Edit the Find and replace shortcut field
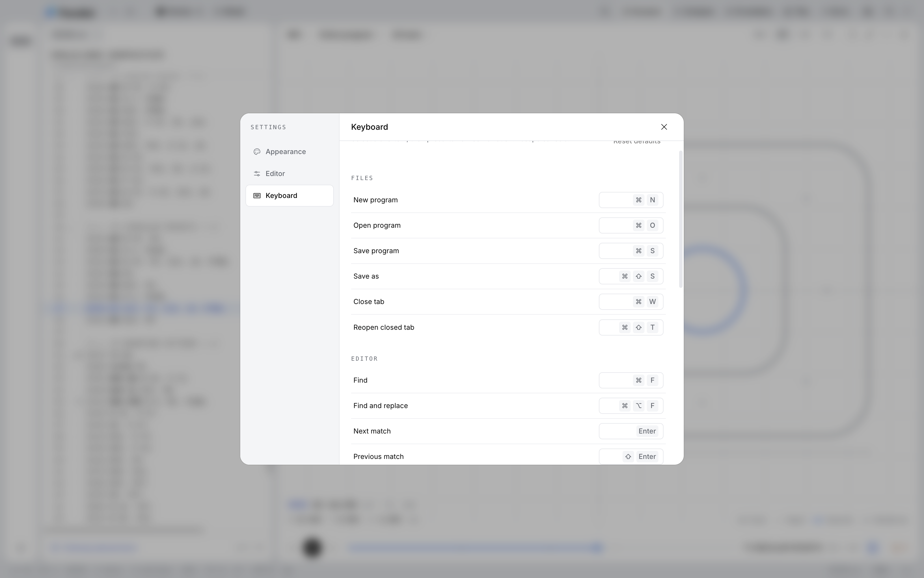 click(x=631, y=405)
